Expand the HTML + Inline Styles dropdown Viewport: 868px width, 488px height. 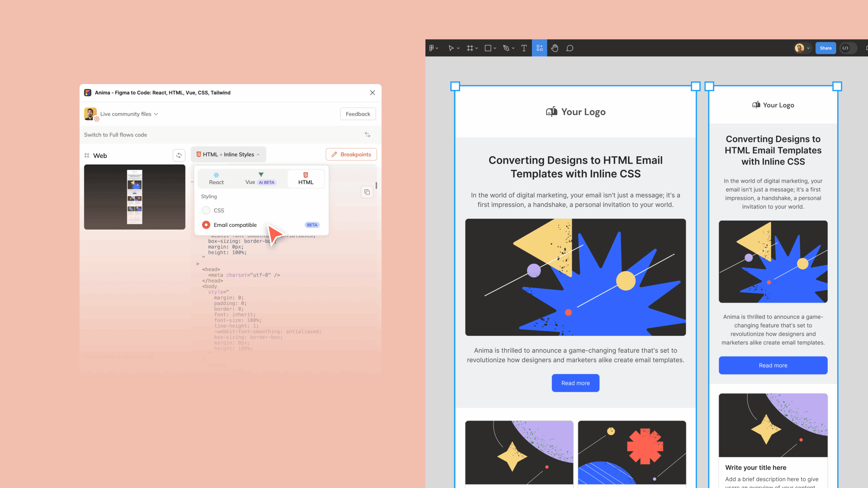coord(228,154)
